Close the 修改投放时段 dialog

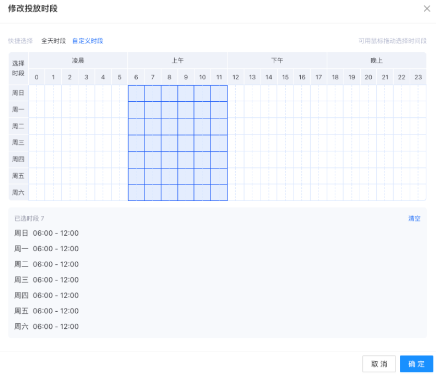coord(427,9)
